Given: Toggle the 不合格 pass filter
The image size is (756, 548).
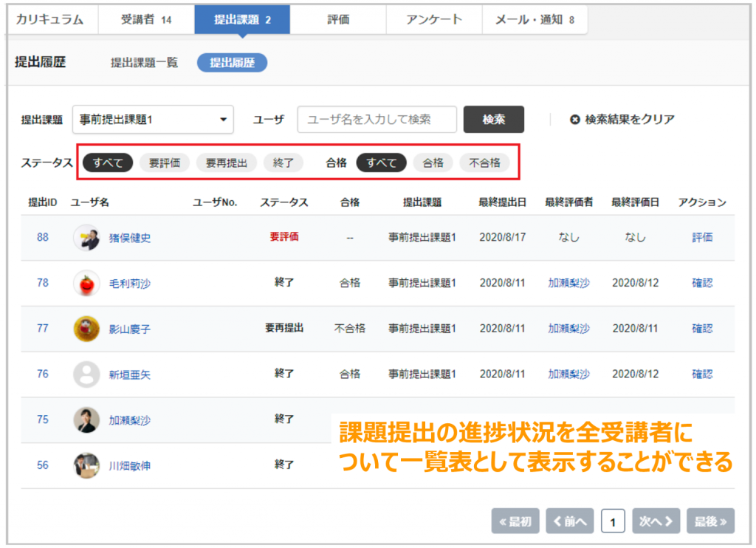Looking at the screenshot, I should click(x=484, y=163).
